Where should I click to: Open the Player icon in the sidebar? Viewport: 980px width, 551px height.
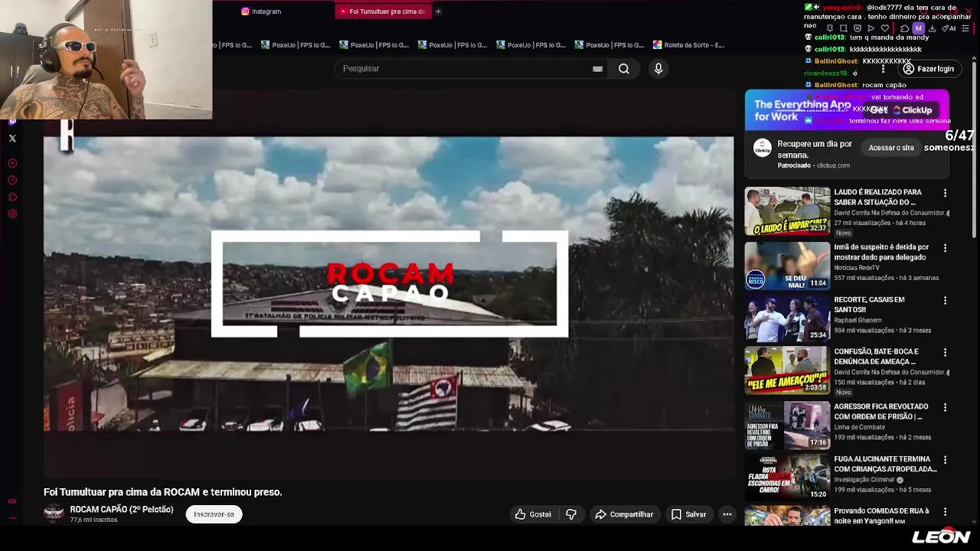coord(12,163)
